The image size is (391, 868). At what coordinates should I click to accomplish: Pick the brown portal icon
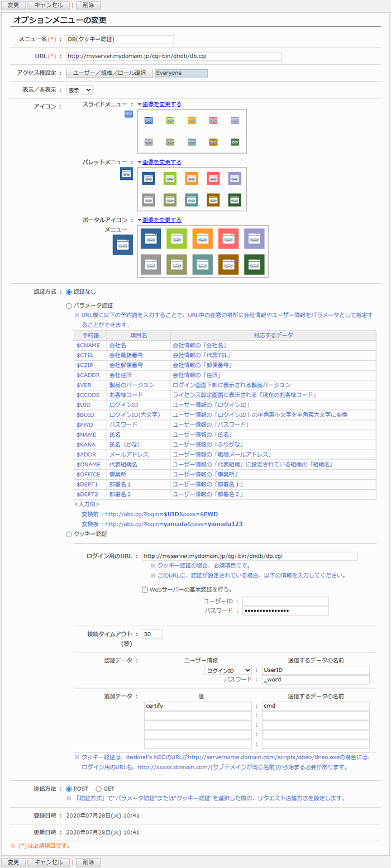(x=228, y=264)
